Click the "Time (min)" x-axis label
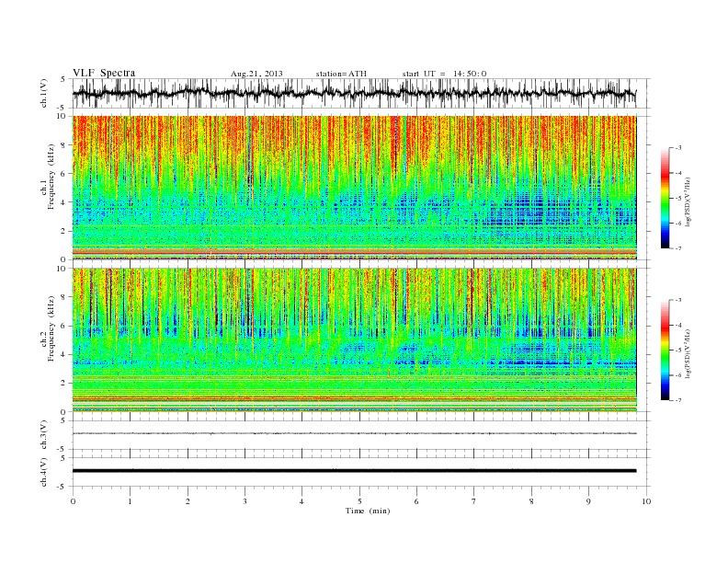Viewport: 728px width, 563px height. point(368,511)
